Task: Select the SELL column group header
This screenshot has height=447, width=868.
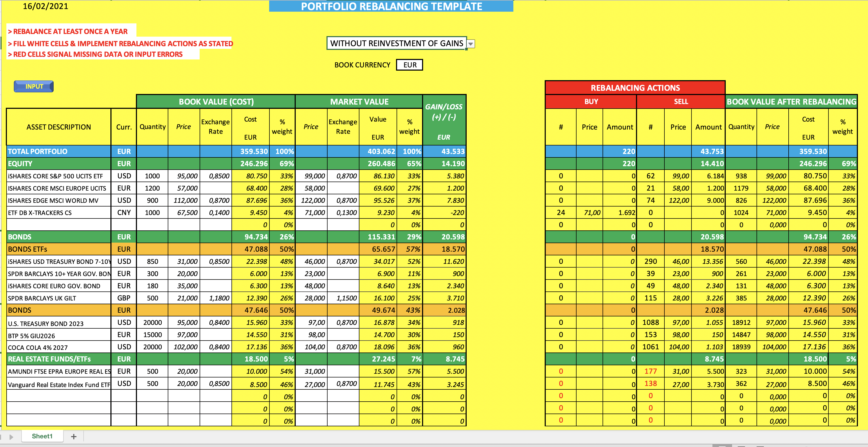Action: tap(681, 102)
